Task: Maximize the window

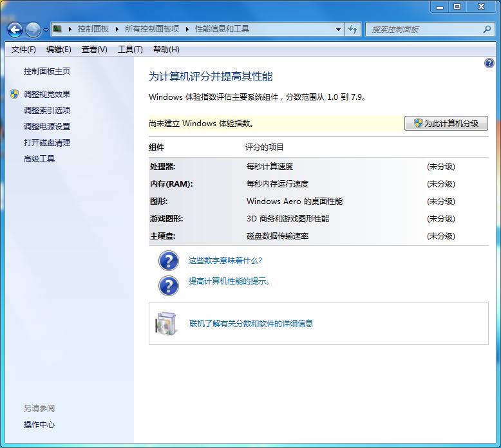Action: 458,6
